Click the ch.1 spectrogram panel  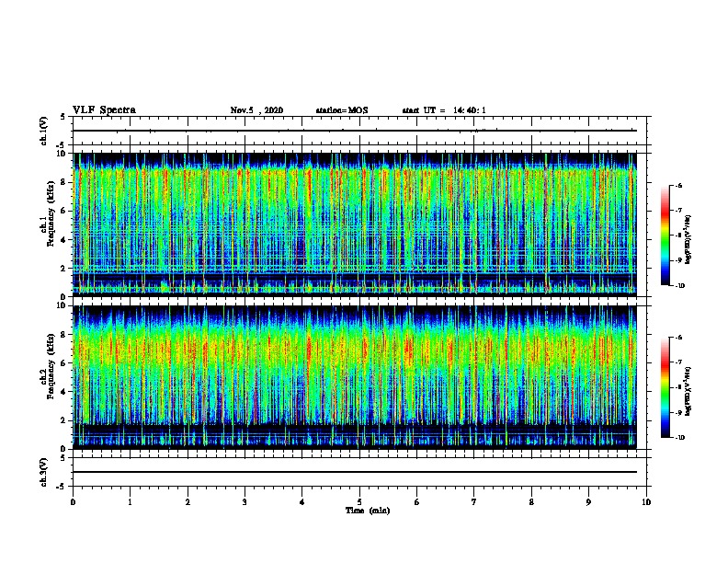point(355,224)
